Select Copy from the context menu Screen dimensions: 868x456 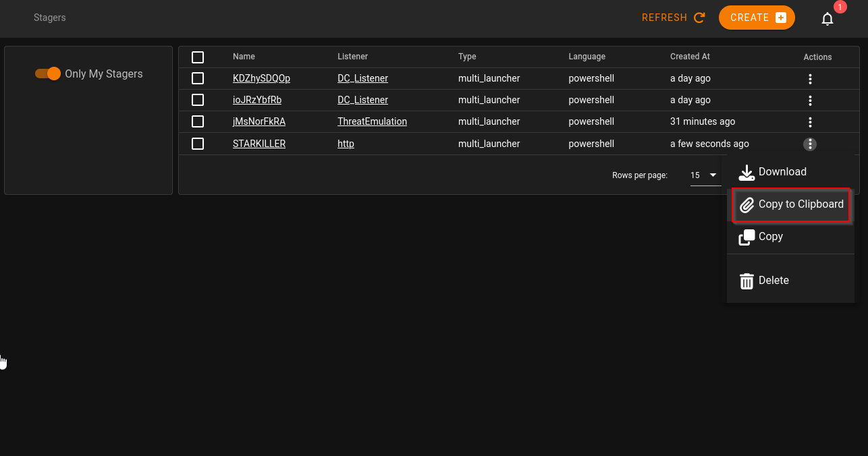[x=790, y=237]
